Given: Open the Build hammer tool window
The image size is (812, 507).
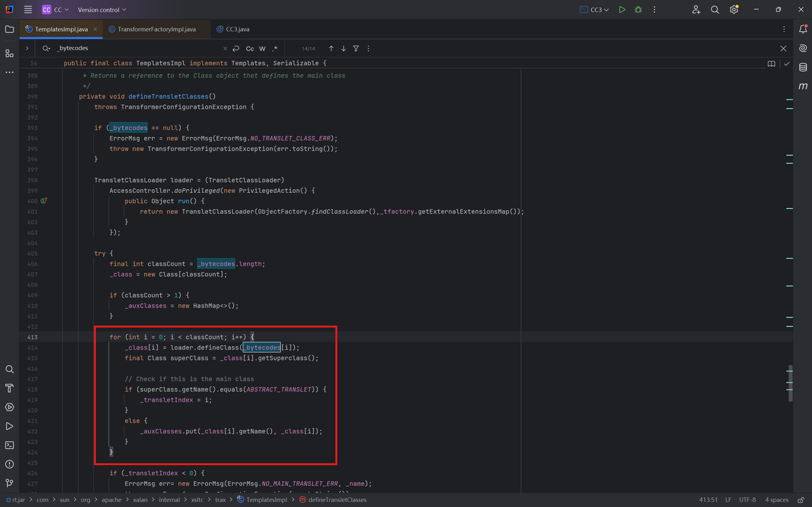Looking at the screenshot, I should point(10,388).
